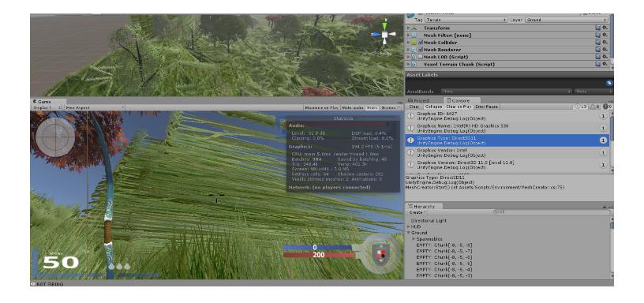The height and width of the screenshot is (303, 644).
Task: Expand the Mesh Collider component
Action: tap(408, 43)
